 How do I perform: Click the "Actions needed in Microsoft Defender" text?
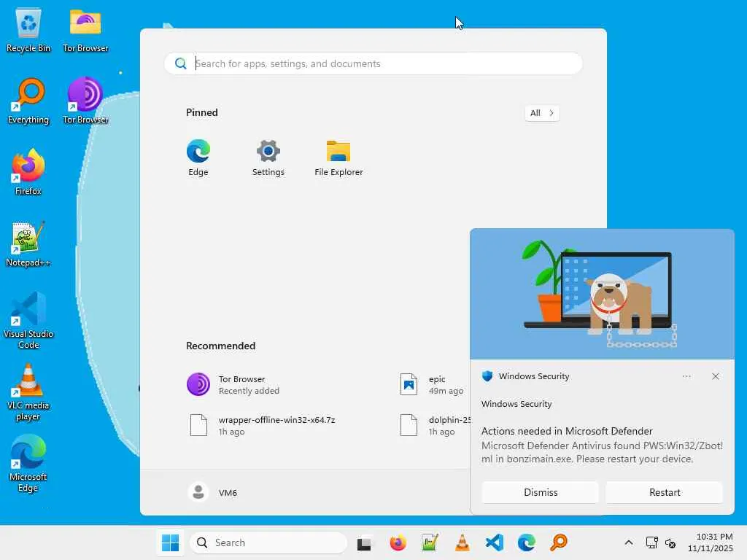pyautogui.click(x=566, y=431)
